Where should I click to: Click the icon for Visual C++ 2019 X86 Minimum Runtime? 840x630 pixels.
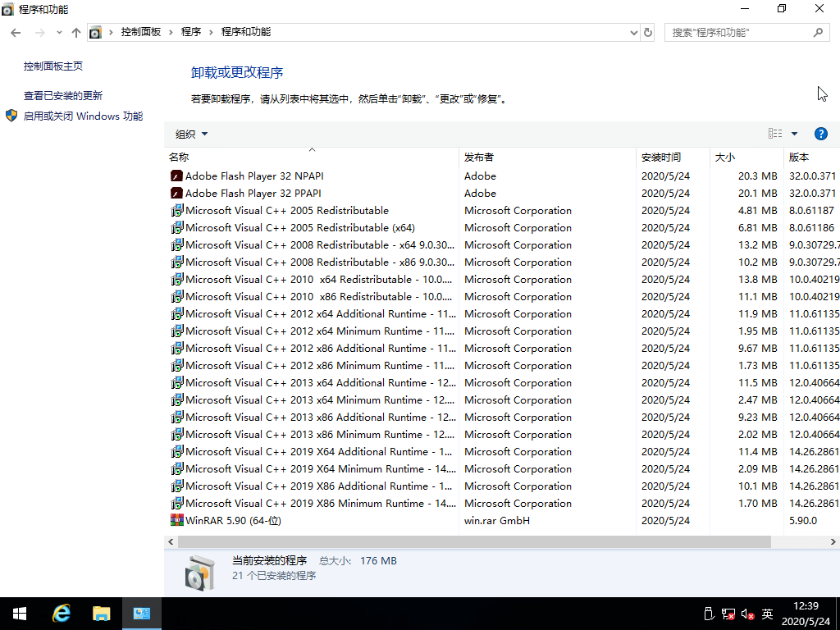click(177, 503)
